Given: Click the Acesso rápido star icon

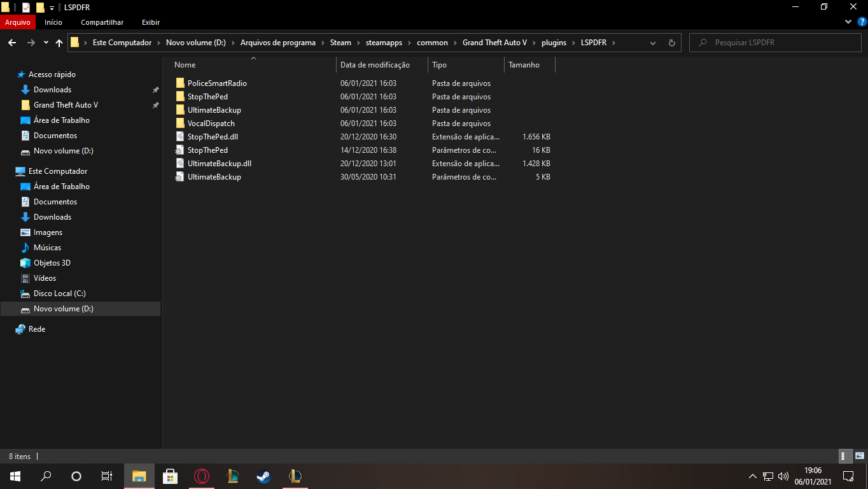Looking at the screenshot, I should pos(21,74).
